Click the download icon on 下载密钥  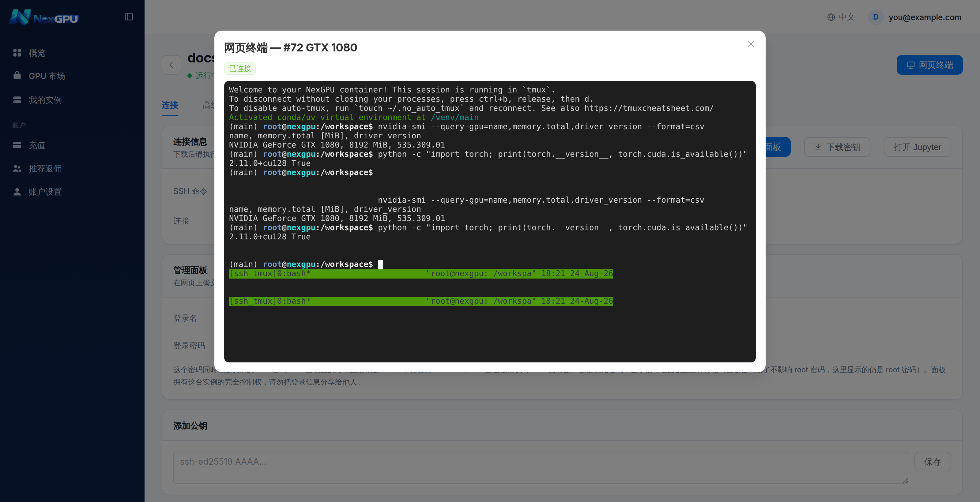tap(818, 147)
